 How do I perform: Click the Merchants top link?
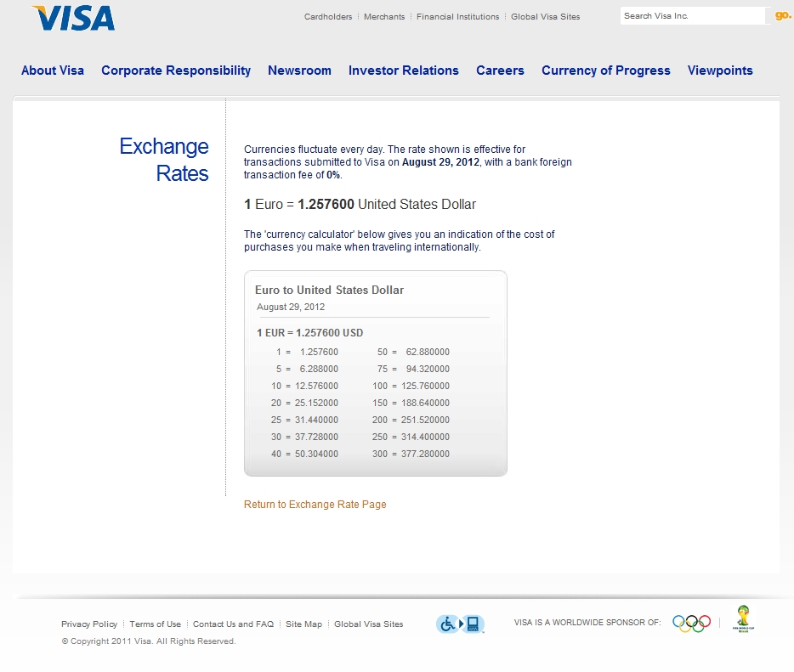pyautogui.click(x=384, y=17)
